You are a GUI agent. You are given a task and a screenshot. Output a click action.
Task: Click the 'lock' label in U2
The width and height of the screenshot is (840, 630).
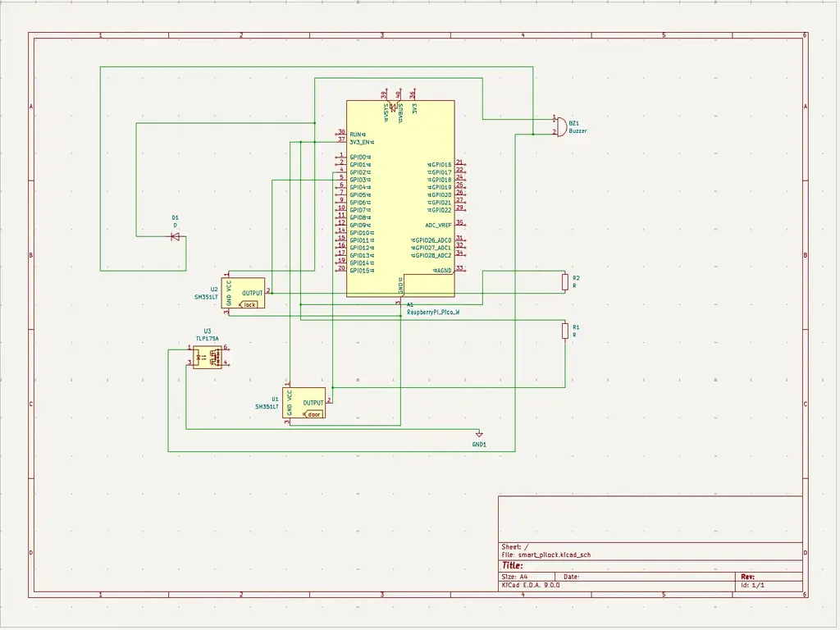pyautogui.click(x=249, y=304)
